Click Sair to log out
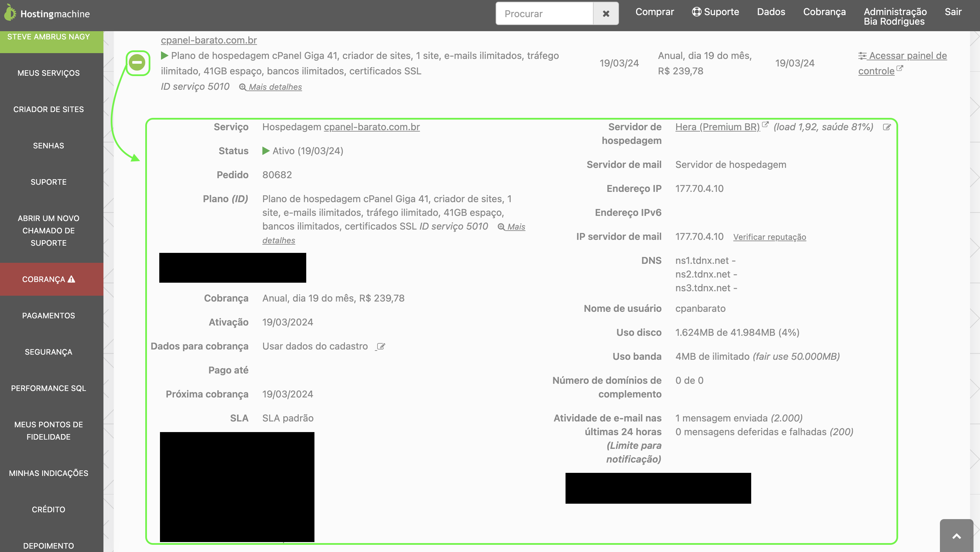Viewport: 980px width, 552px height. (x=953, y=12)
